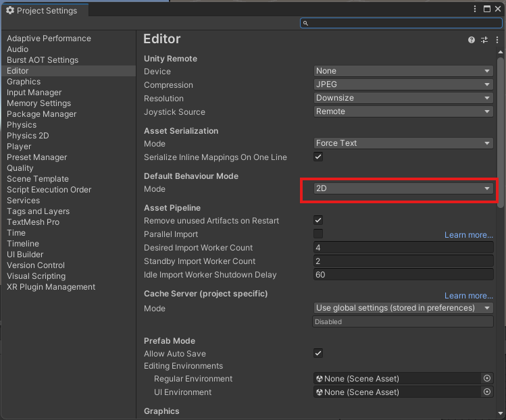Open the Editor presets slider icon
Screen dimensions: 506x420
[484, 40]
